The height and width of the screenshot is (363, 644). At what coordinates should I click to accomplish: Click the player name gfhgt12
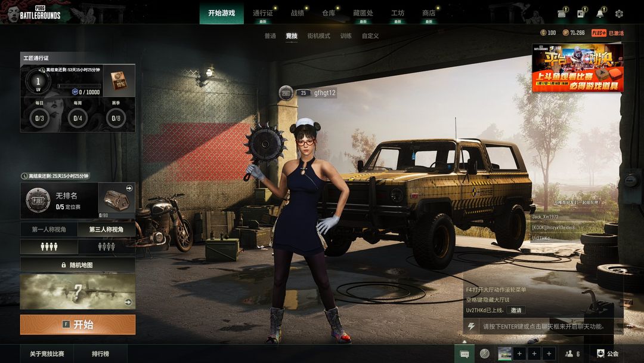pos(325,93)
